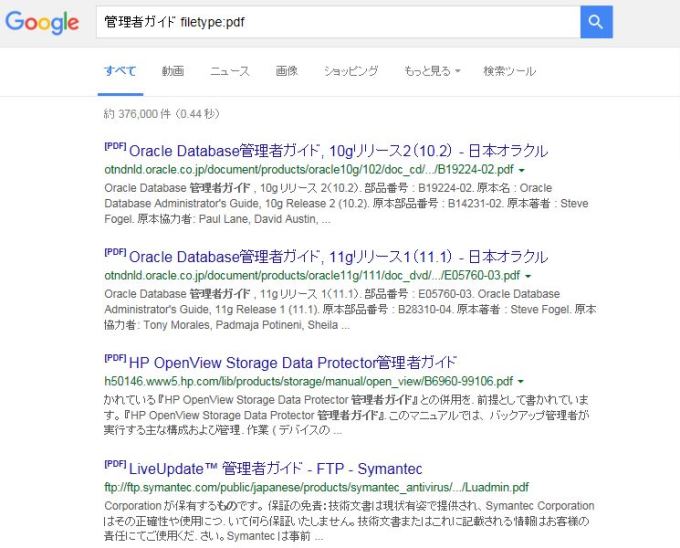Image resolution: width=680 pixels, height=548 pixels.
Task: Open 検索ツール options
Action: (510, 71)
